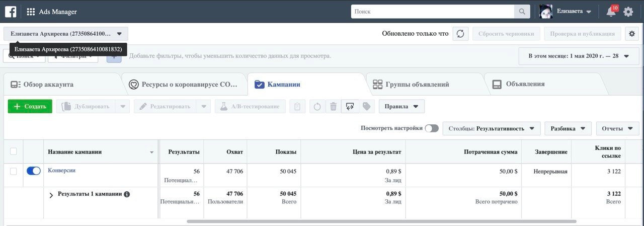The image size is (644, 226).
Task: Click the Facebook logo icon
Action: point(10,12)
